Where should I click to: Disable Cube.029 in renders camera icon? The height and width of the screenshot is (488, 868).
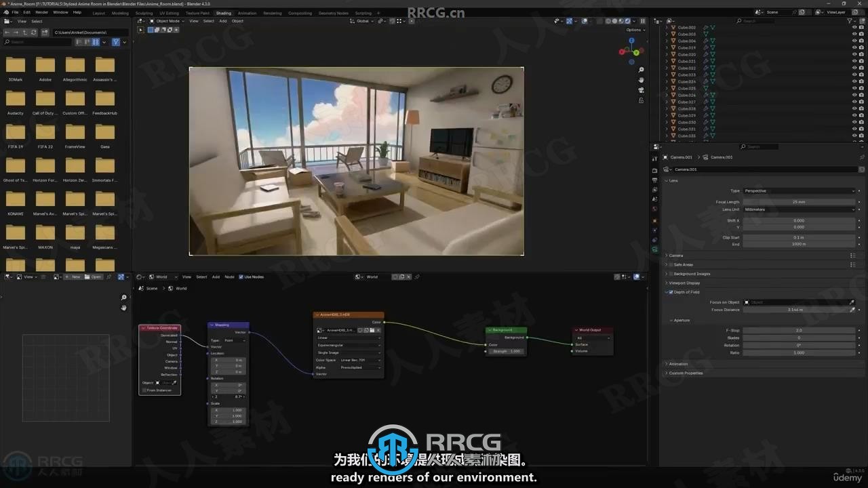tap(861, 115)
